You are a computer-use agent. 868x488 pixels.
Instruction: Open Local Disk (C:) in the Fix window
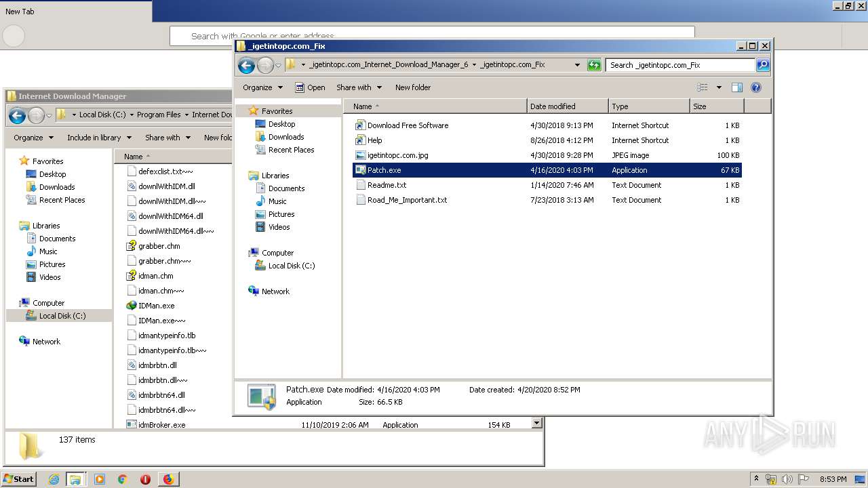[x=292, y=266]
